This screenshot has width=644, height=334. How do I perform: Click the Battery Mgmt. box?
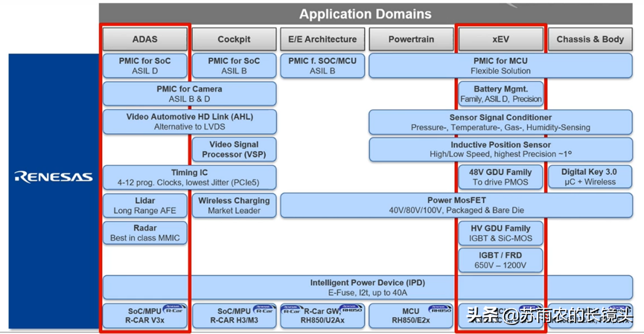coord(500,94)
